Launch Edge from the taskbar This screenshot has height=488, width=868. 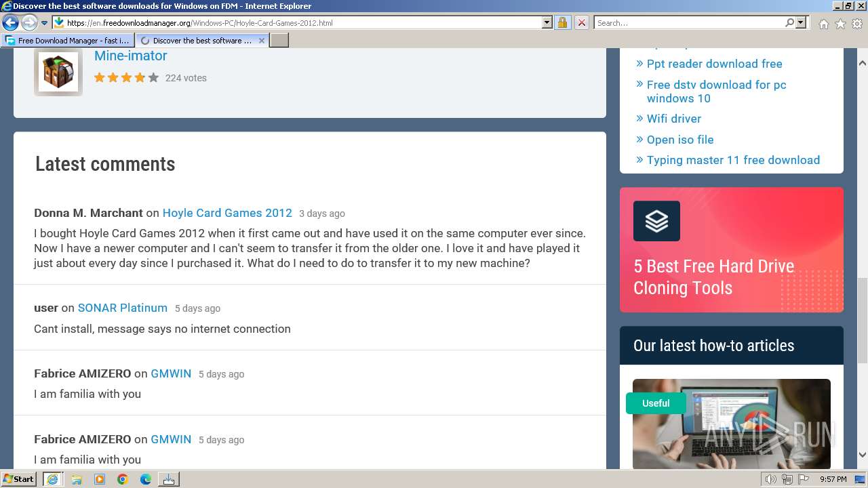coord(146,479)
